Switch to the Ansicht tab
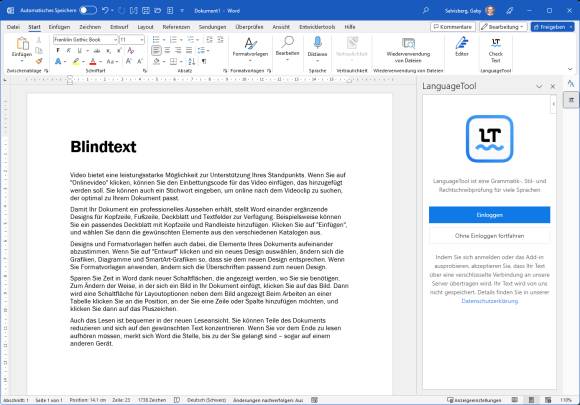This screenshot has height=405, width=580. [281, 27]
